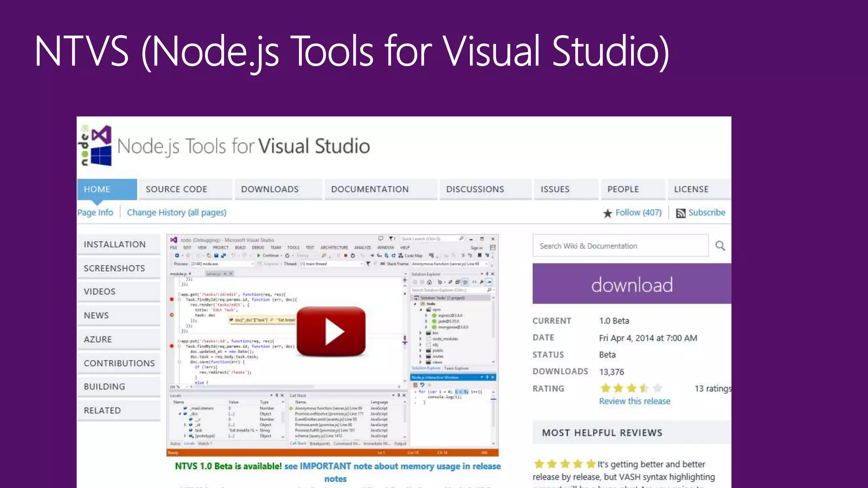Open the Source Code tab
868x488 pixels.
point(176,189)
